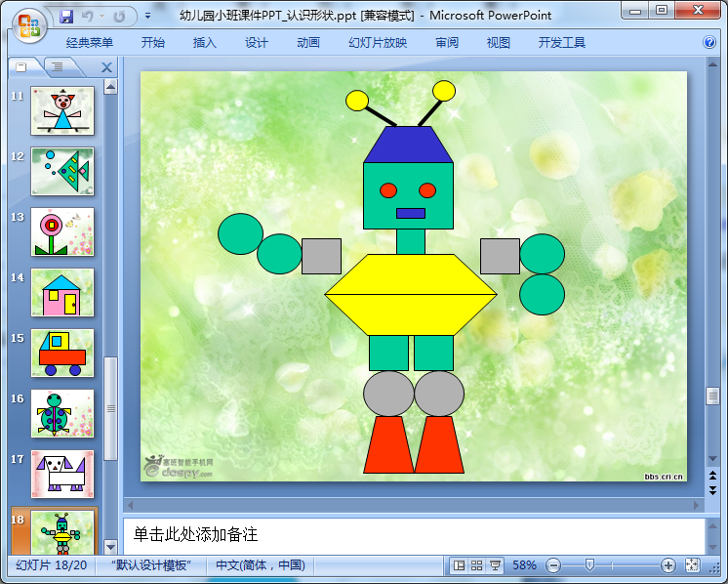
Task: Open the 设计 ribbon tab
Action: pyautogui.click(x=257, y=43)
